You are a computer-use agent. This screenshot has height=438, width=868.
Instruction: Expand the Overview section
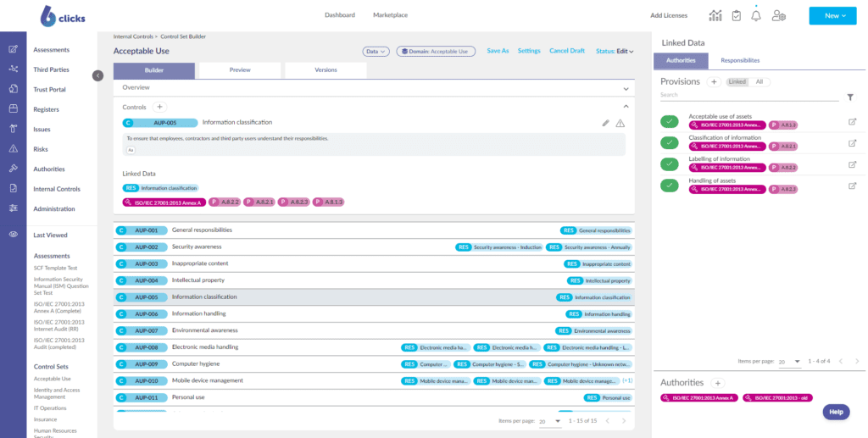click(626, 88)
